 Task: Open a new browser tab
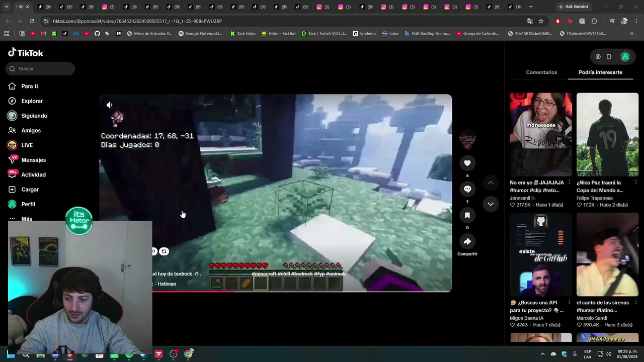[531, 7]
